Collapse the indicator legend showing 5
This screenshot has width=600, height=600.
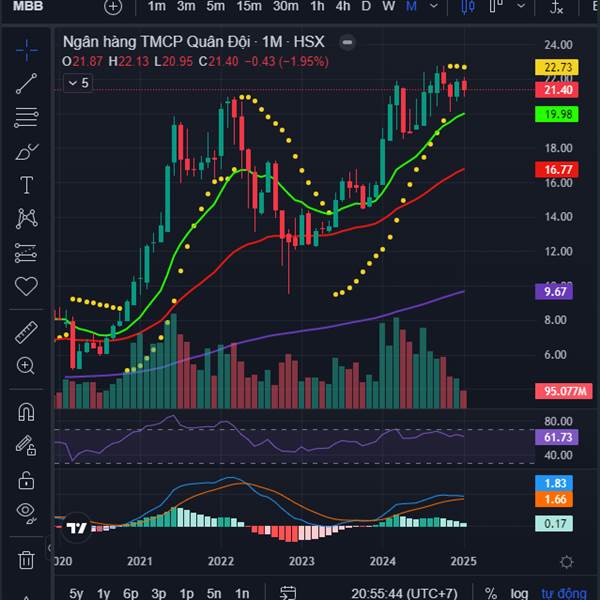point(78,83)
